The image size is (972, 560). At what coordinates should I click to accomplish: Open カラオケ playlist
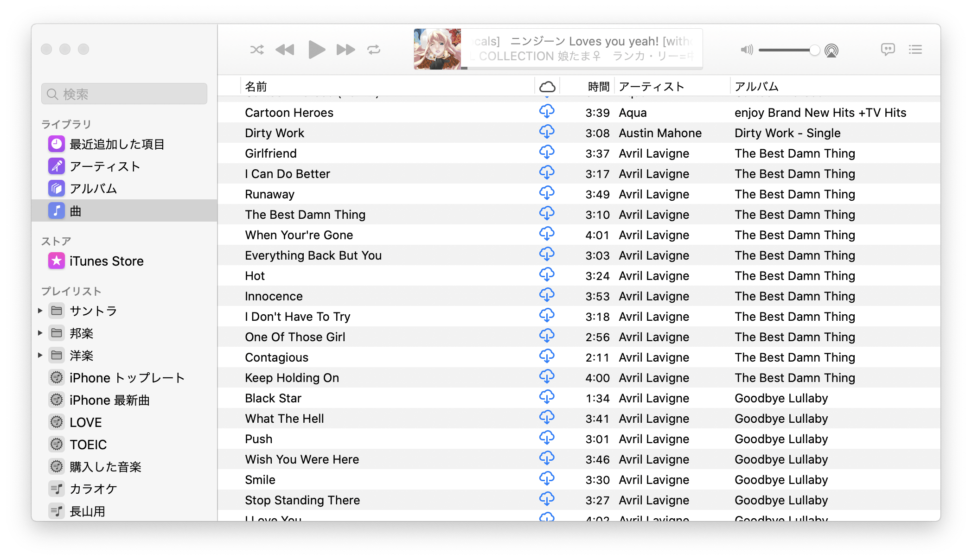coord(124,489)
